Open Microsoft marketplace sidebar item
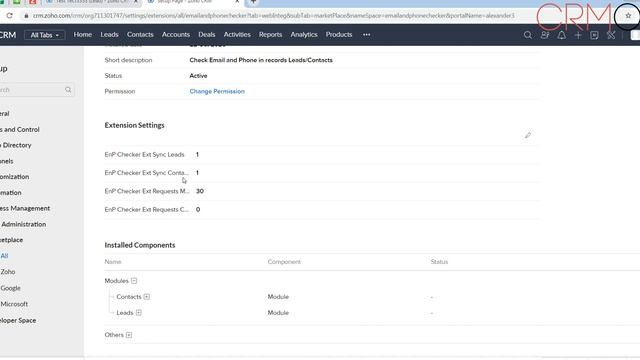This screenshot has height=360, width=640. point(14,304)
